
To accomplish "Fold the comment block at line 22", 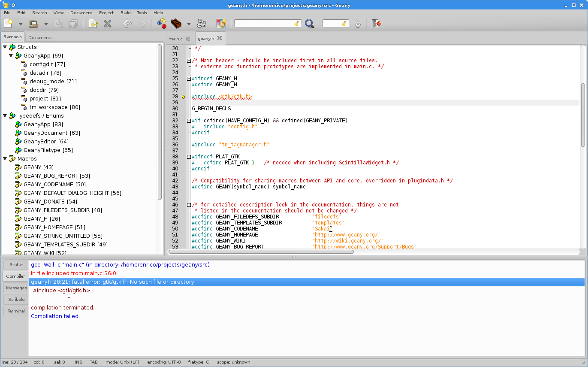I will pos(189,61).
